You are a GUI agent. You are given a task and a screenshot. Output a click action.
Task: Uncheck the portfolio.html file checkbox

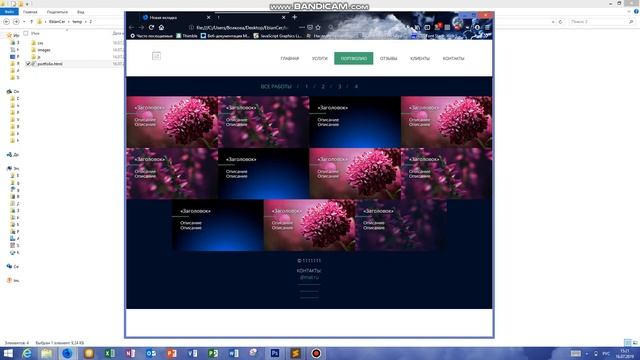coord(28,64)
